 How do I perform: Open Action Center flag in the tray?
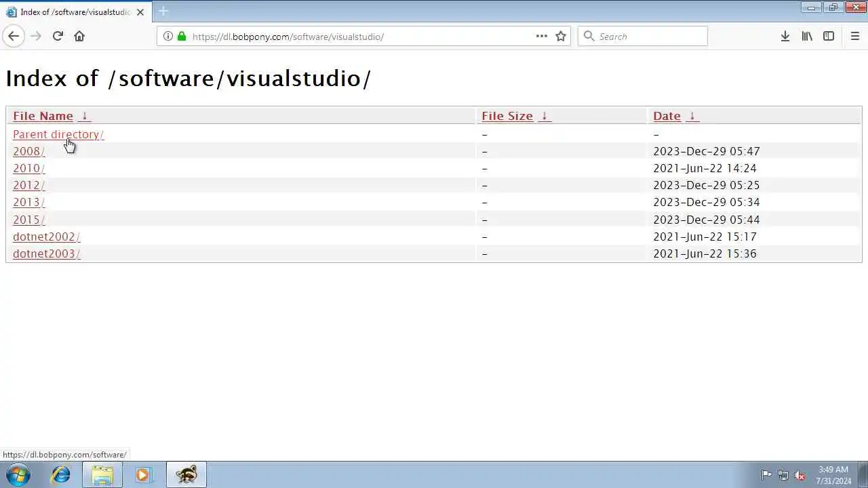click(x=766, y=475)
